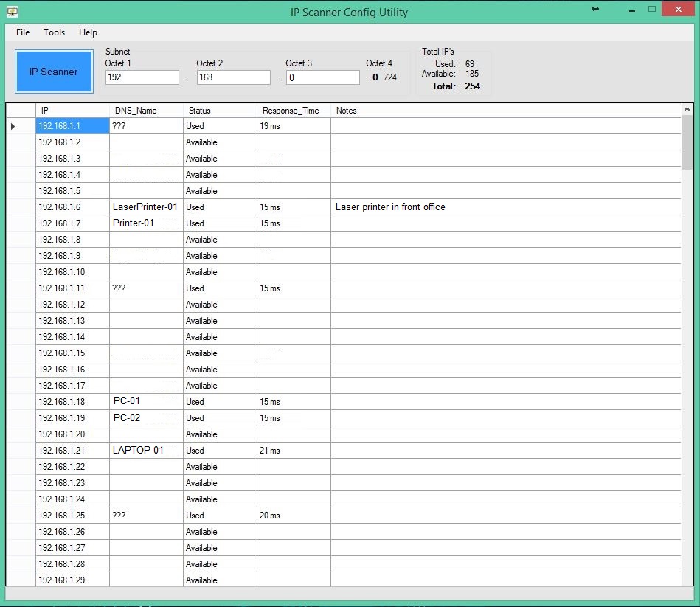Maximize the IP Scanner window
The width and height of the screenshot is (700, 607).
pyautogui.click(x=652, y=10)
